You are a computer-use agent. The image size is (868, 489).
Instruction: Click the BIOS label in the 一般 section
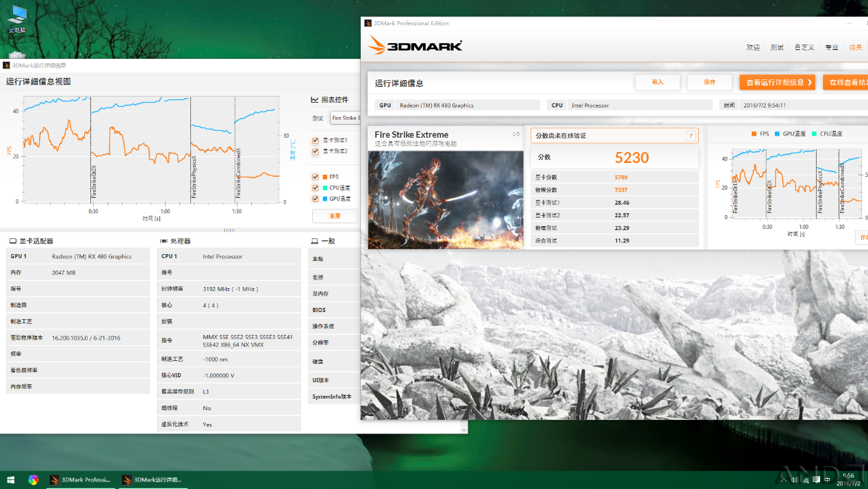point(319,310)
